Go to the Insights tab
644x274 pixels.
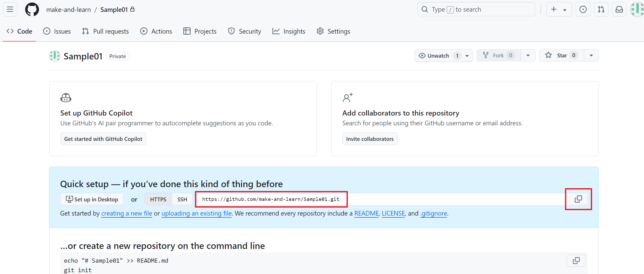point(289,31)
